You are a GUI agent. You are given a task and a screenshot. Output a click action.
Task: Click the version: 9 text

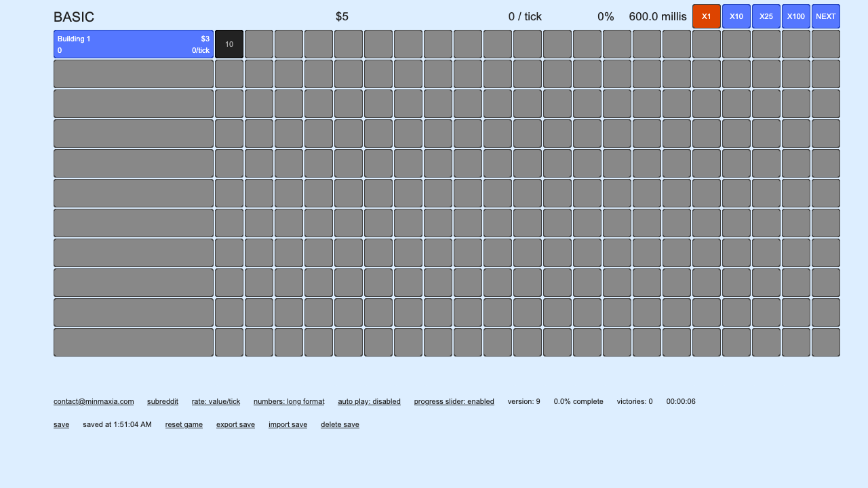point(524,401)
